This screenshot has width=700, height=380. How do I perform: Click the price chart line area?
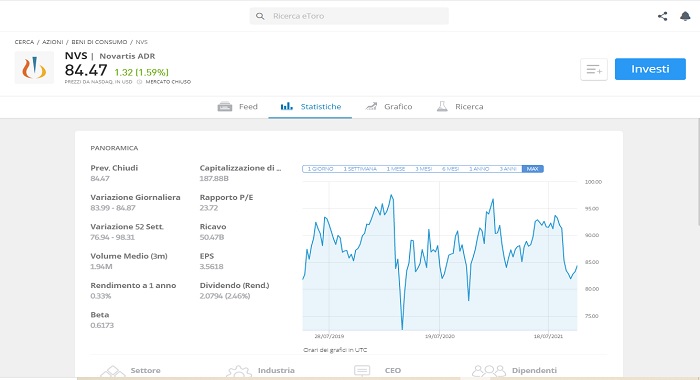[440, 256]
